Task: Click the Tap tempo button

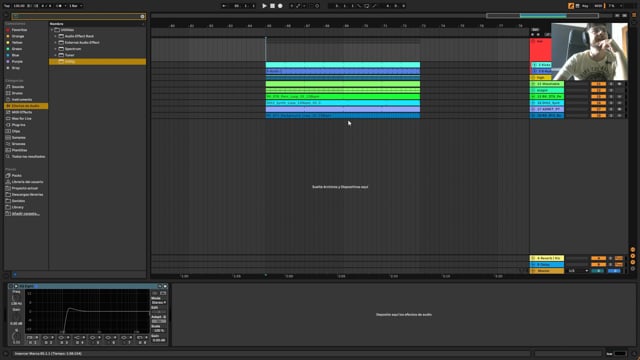Action: 7,6
